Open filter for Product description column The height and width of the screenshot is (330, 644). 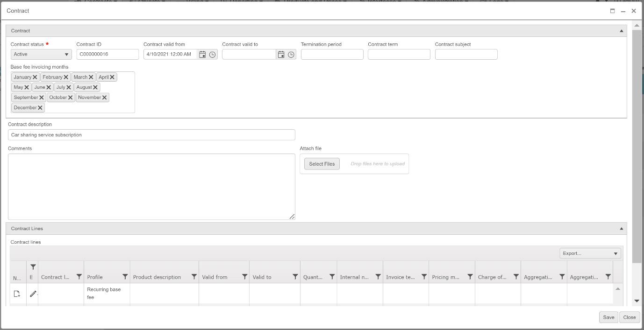194,277
